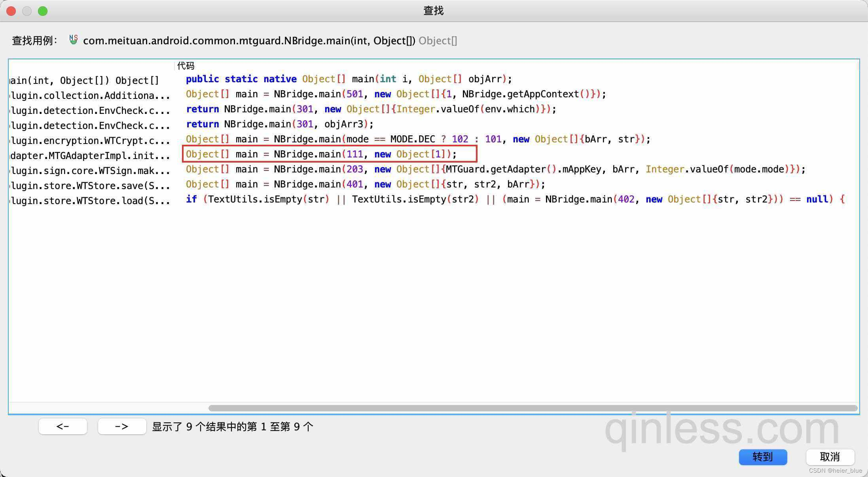This screenshot has width=868, height=477.
Task: Click node 'lugin.encryption.WTCrypt.c...'
Action: pos(90,141)
